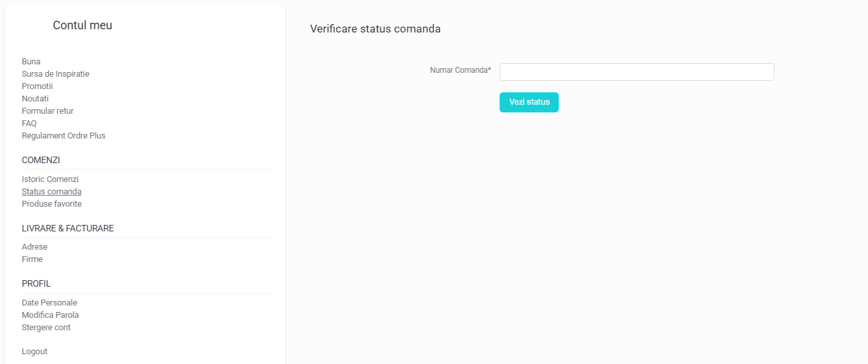This screenshot has width=868, height=364.
Task: Go to Sursa de Inspiratie
Action: 55,74
